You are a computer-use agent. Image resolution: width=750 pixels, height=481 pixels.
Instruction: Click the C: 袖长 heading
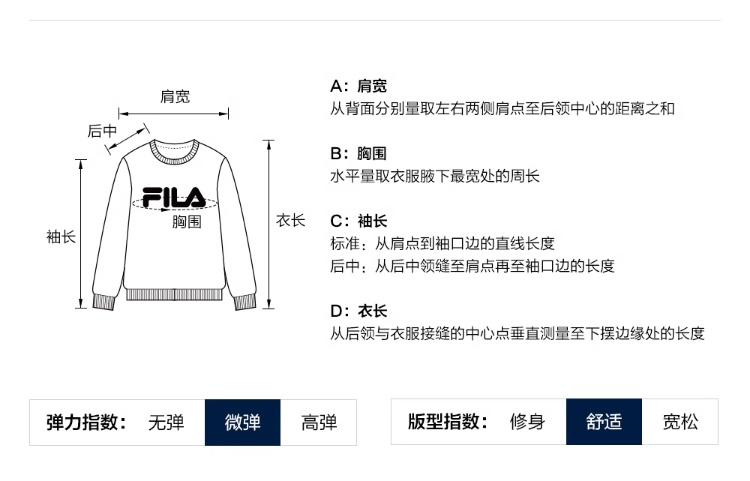(x=359, y=221)
